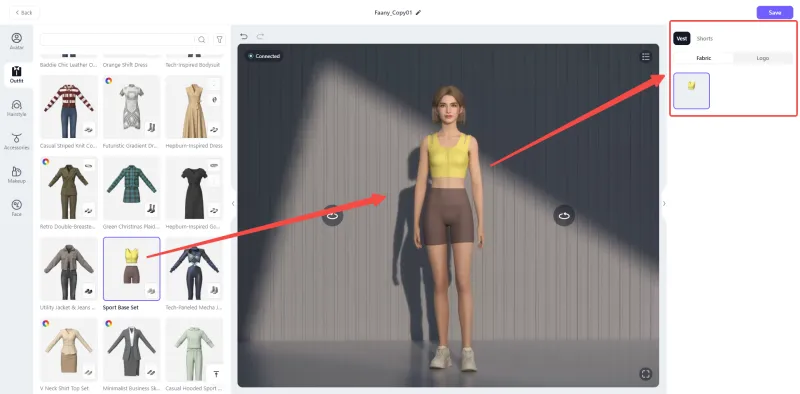Image resolution: width=800 pixels, height=394 pixels.
Task: Select the Casual Striped Knit outfit
Action: pos(69,107)
